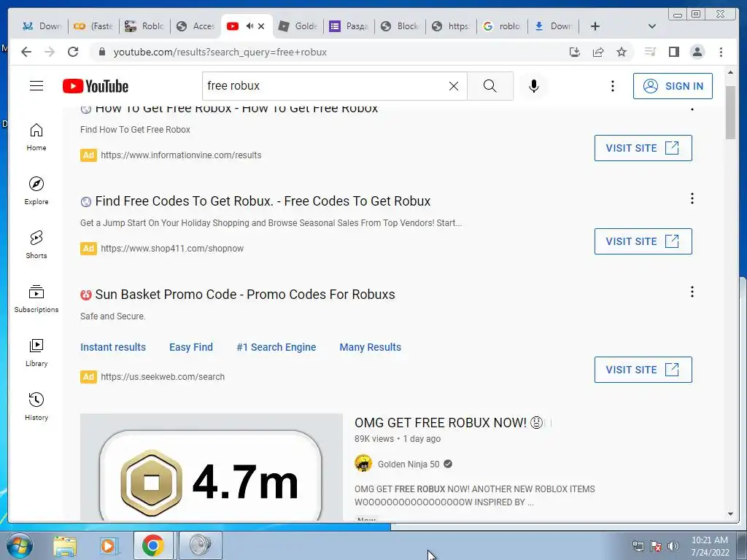
Task: Open Windows Explorer from the taskbar
Action: [65, 545]
